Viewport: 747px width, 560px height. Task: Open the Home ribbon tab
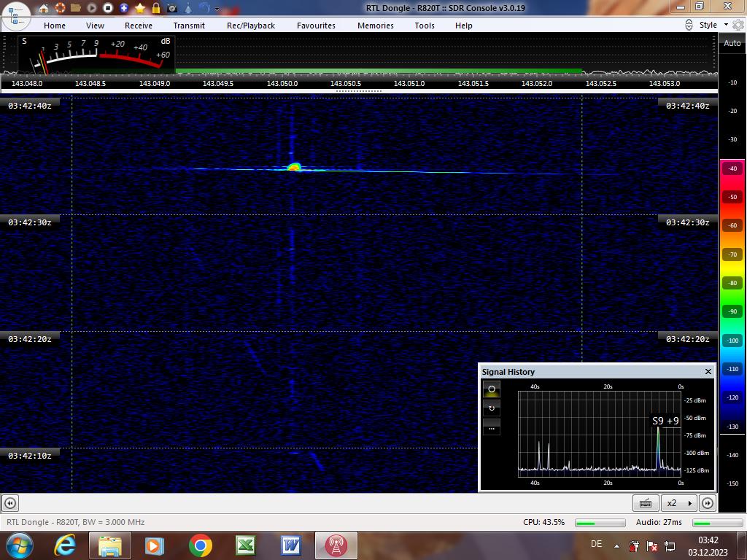tap(55, 26)
